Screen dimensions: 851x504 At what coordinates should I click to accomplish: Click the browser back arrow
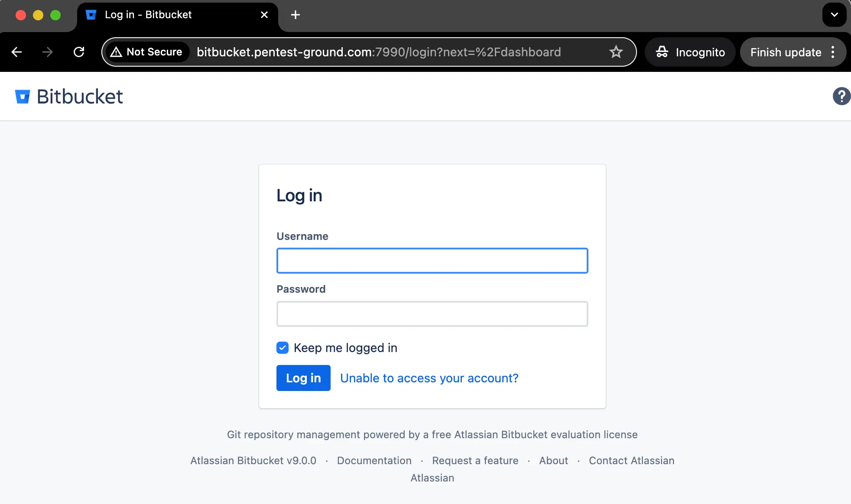coord(16,52)
